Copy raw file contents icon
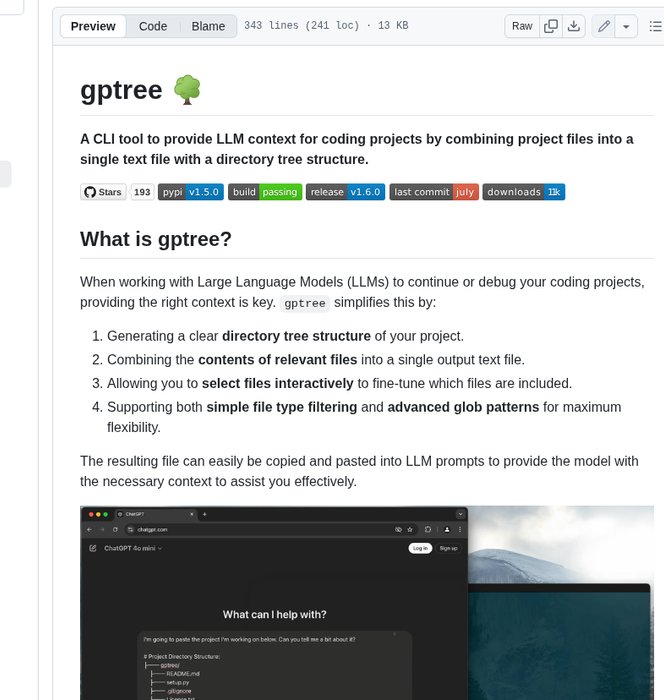This screenshot has height=700, width=664. click(551, 26)
